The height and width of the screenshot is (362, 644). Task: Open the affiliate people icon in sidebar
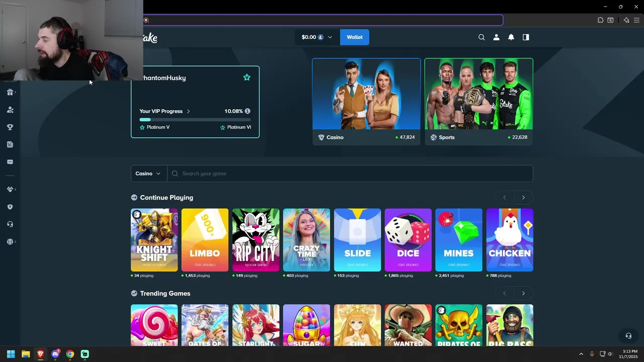pos(10,110)
